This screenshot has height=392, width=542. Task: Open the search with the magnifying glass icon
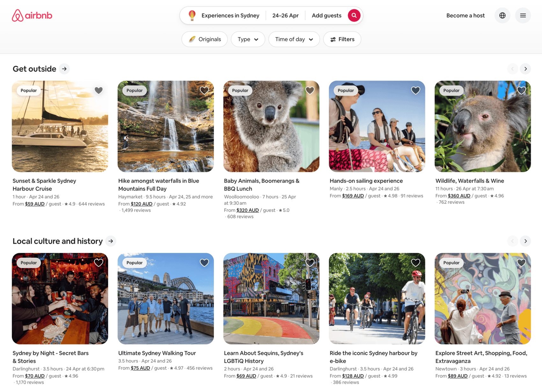[x=354, y=15]
